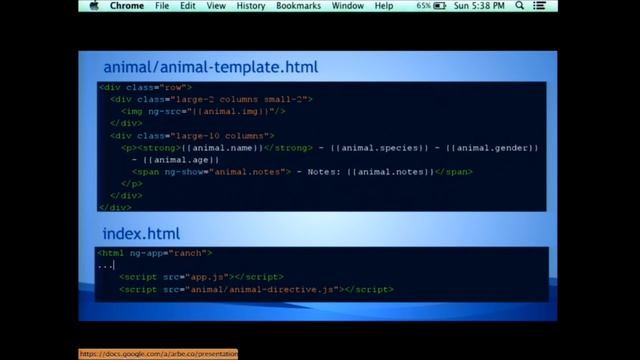640x360 pixels.
Task: Open the Edit menu
Action: 188,6
